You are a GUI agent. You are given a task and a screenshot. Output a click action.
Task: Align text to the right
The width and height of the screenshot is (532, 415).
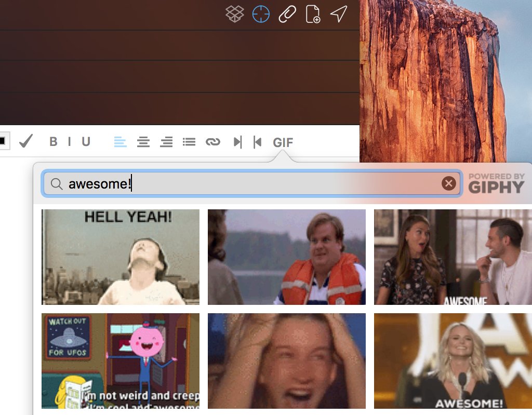[166, 142]
